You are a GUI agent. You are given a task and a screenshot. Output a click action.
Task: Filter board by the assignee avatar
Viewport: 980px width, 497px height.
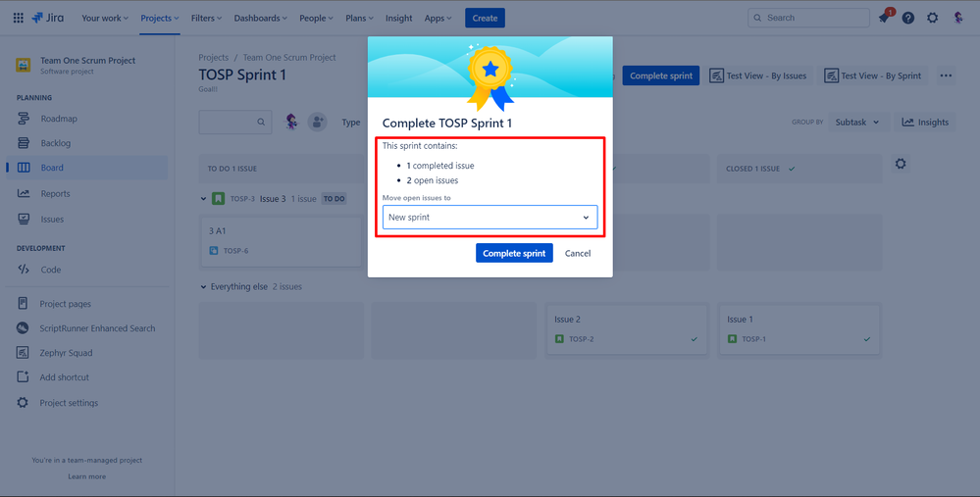pos(292,122)
